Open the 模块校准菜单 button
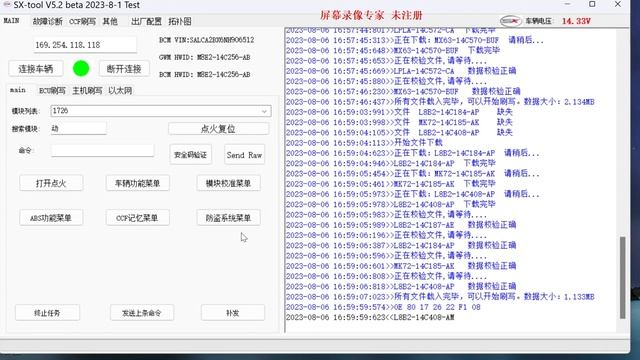 (x=228, y=183)
